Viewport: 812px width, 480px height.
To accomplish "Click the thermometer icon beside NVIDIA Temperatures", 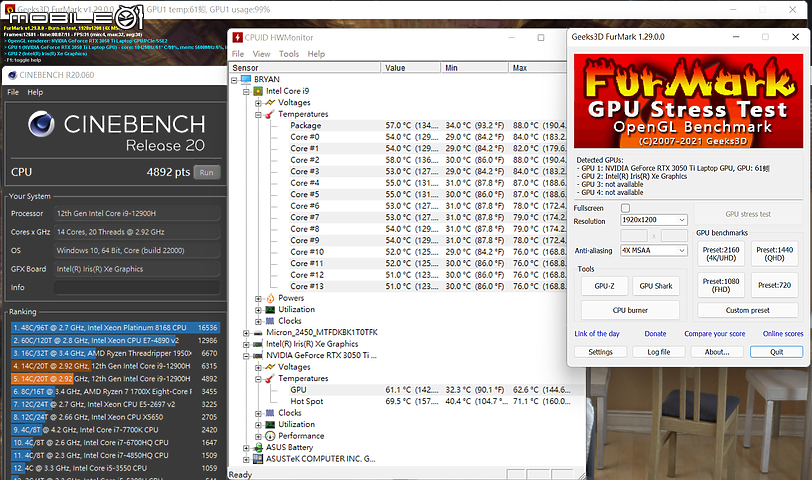I will 270,379.
